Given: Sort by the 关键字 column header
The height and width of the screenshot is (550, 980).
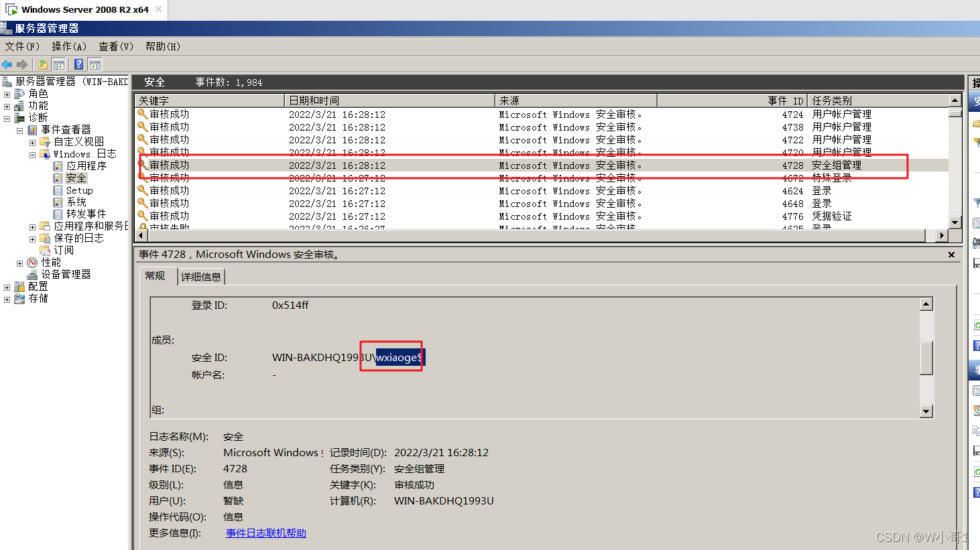Looking at the screenshot, I should point(210,100).
